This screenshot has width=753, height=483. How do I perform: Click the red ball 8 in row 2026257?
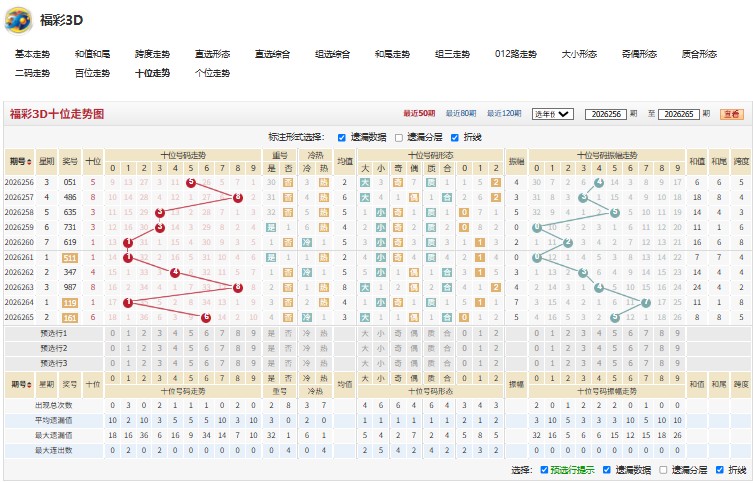[238, 197]
